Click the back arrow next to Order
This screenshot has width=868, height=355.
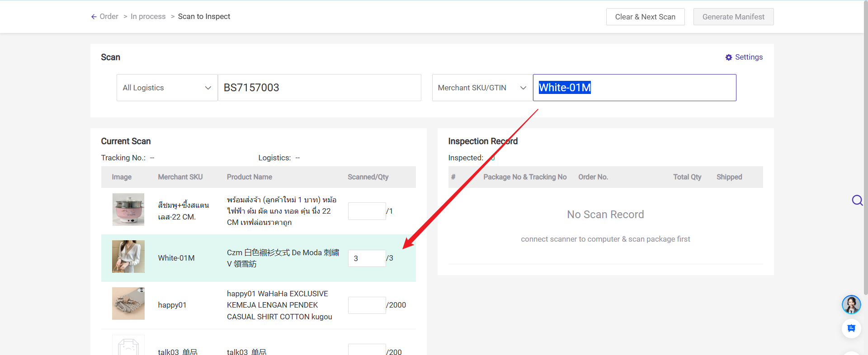pos(94,17)
